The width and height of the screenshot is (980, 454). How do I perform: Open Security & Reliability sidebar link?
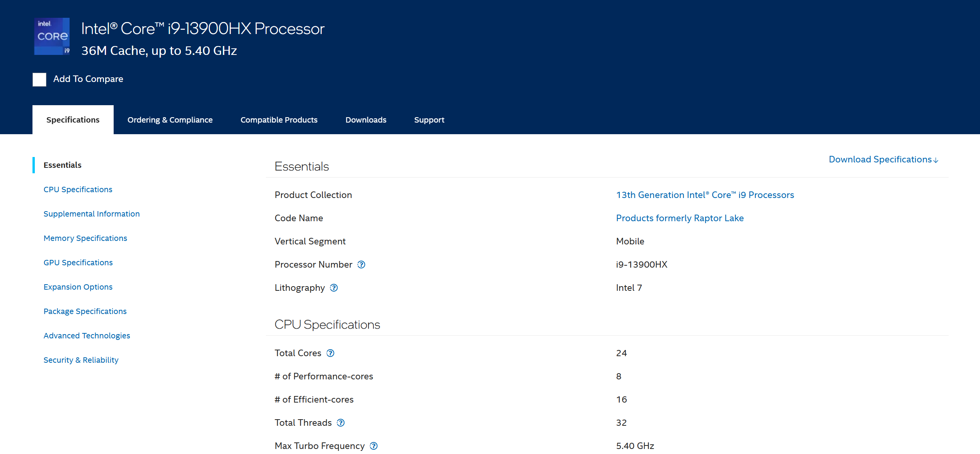(81, 360)
